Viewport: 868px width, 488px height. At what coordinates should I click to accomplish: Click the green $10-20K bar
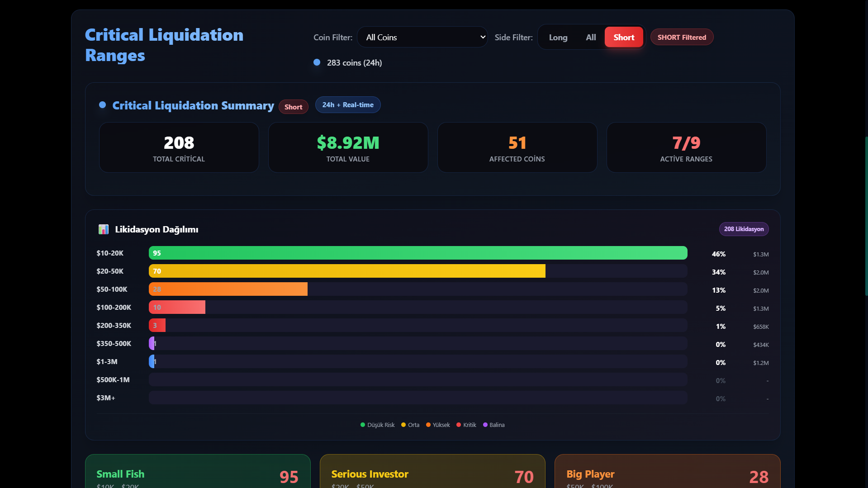(x=418, y=253)
